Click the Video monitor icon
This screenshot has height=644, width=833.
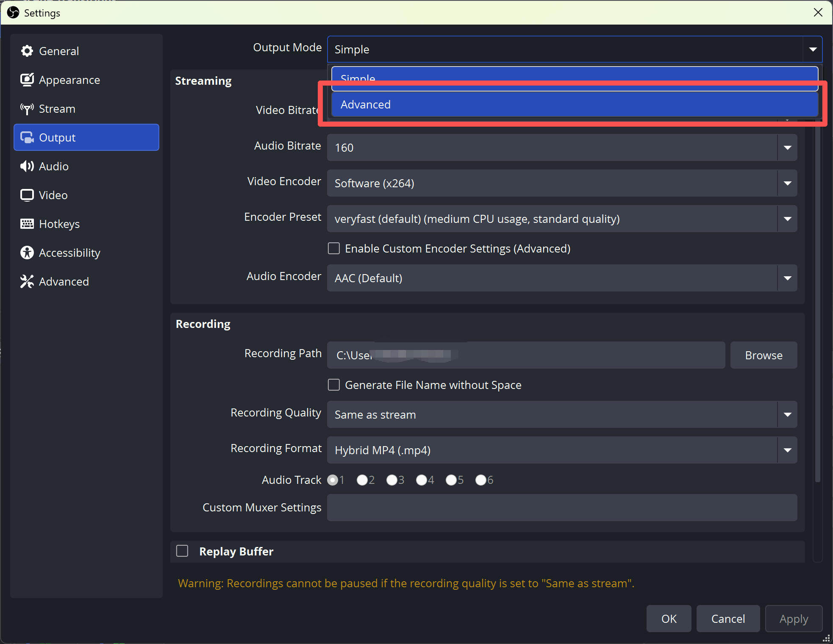click(x=27, y=195)
